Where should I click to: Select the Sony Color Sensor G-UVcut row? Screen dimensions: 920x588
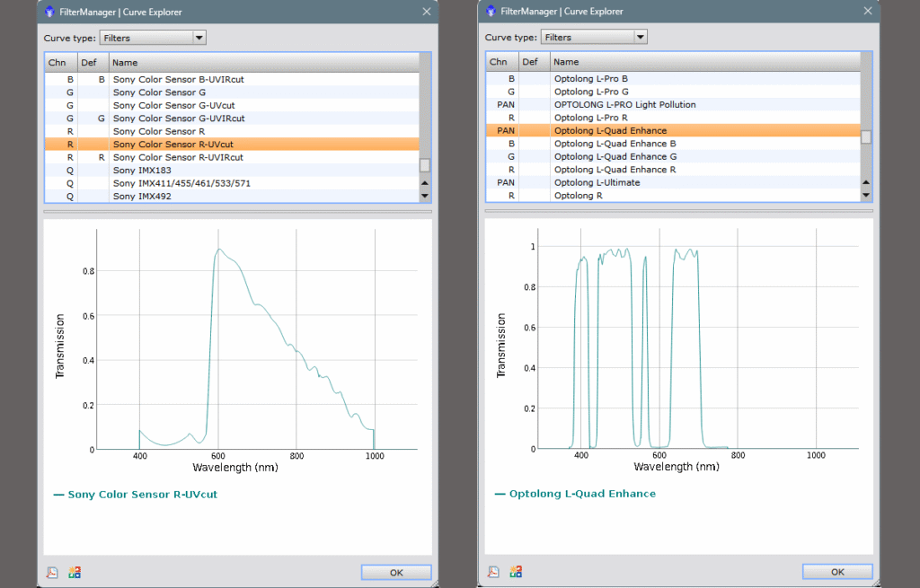tap(233, 106)
